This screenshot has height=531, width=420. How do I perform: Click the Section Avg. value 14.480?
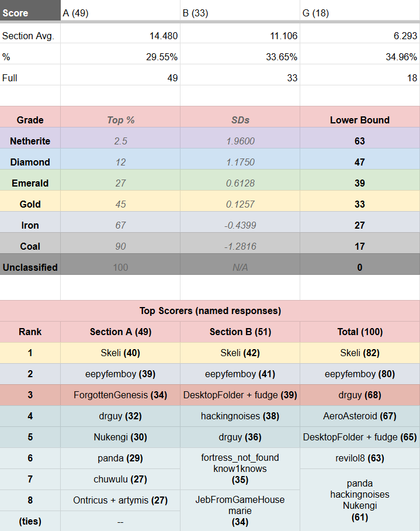120,33
